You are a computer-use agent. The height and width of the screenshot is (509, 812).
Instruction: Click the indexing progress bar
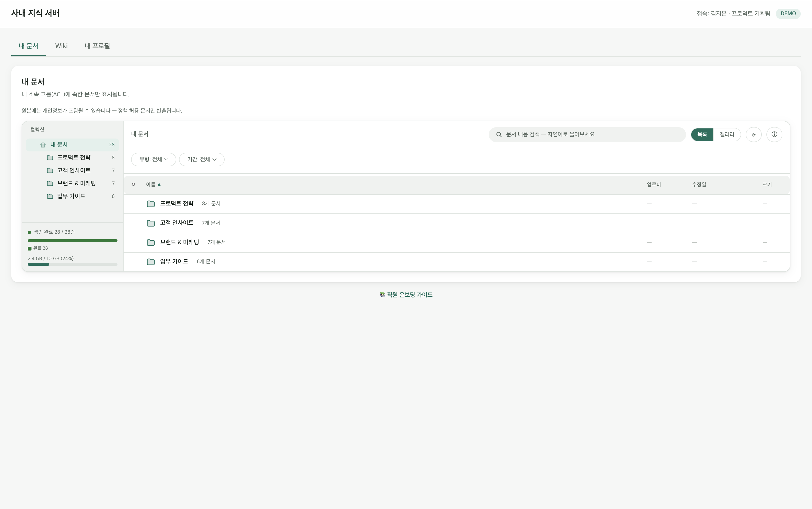pyautogui.click(x=72, y=241)
